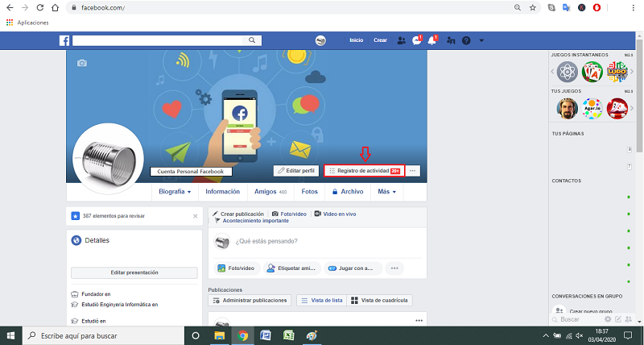The height and width of the screenshot is (345, 644).
Task: Click Jugar con a... button
Action: point(353,268)
